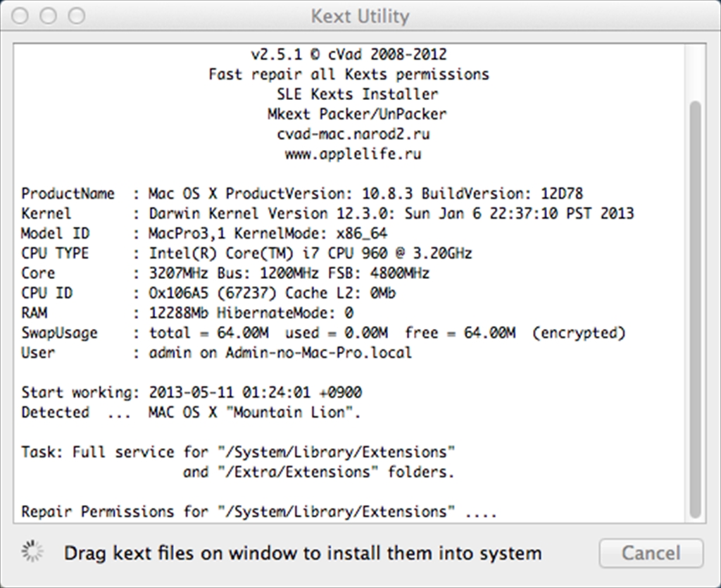721x588 pixels.
Task: Click the 'Detected ... MAC OS X' line
Action: click(191, 412)
